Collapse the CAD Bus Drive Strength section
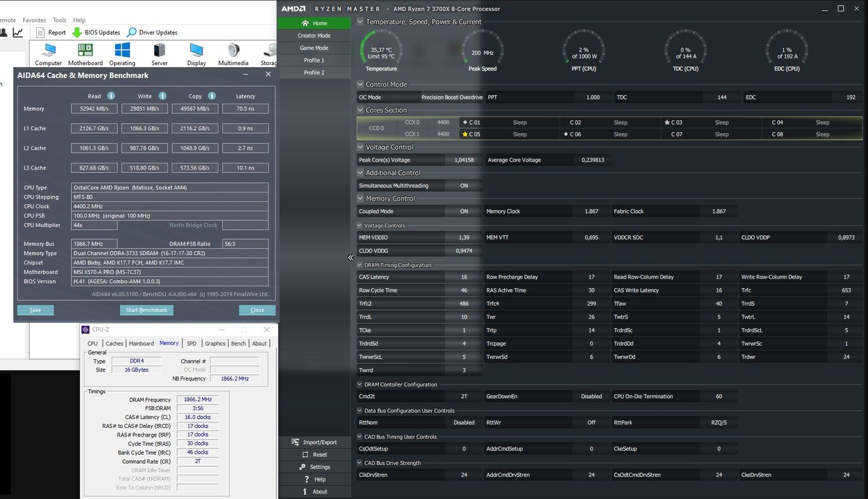 (x=360, y=463)
